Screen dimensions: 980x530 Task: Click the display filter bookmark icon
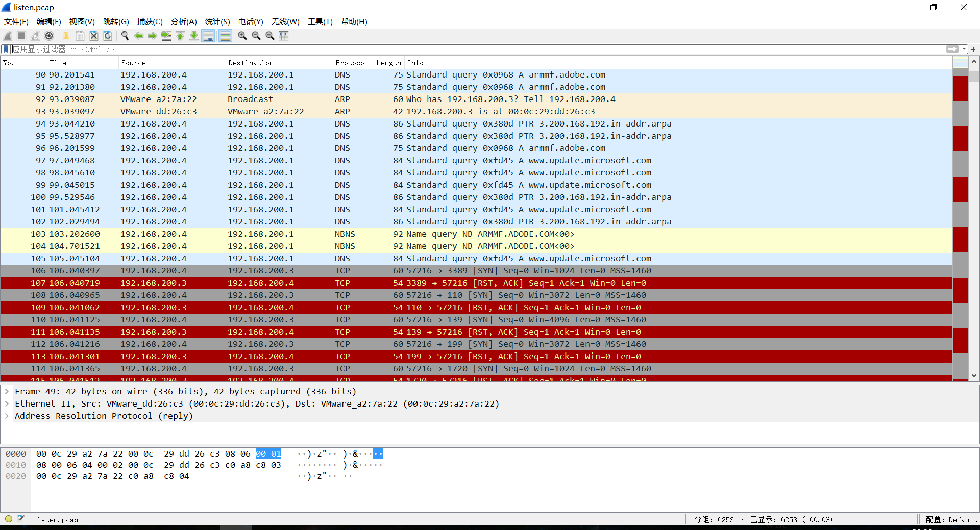click(x=6, y=49)
